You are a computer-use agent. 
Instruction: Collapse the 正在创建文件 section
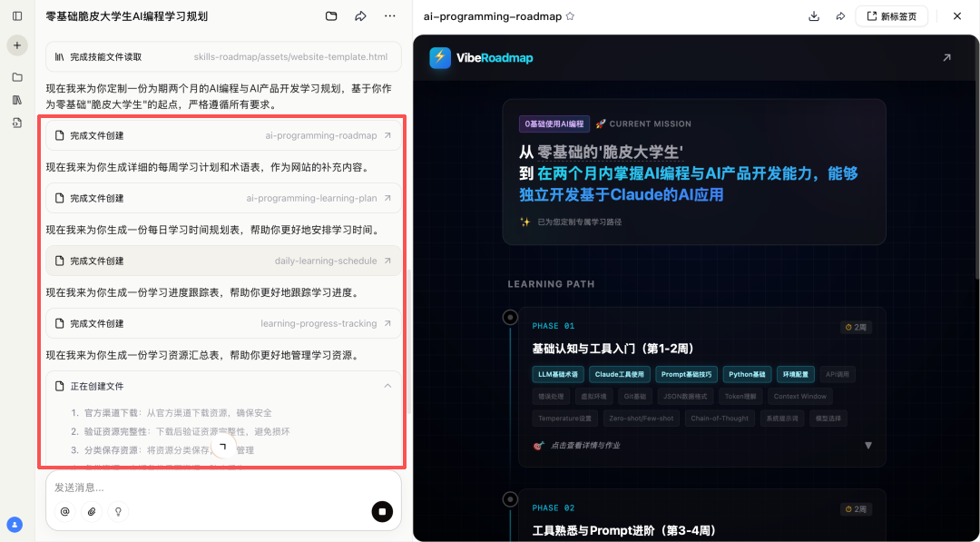tap(387, 386)
